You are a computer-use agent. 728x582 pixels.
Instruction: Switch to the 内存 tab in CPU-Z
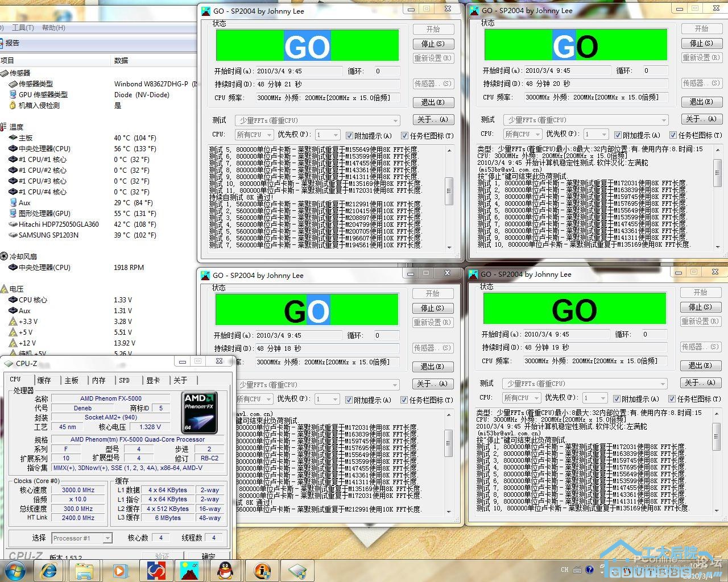[99, 380]
